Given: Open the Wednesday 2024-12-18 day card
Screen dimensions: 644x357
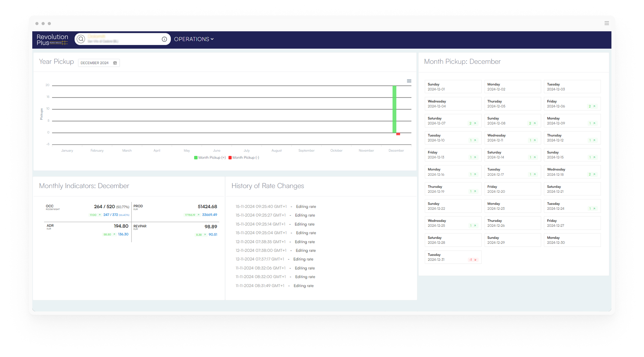Looking at the screenshot, I should click(572, 172).
